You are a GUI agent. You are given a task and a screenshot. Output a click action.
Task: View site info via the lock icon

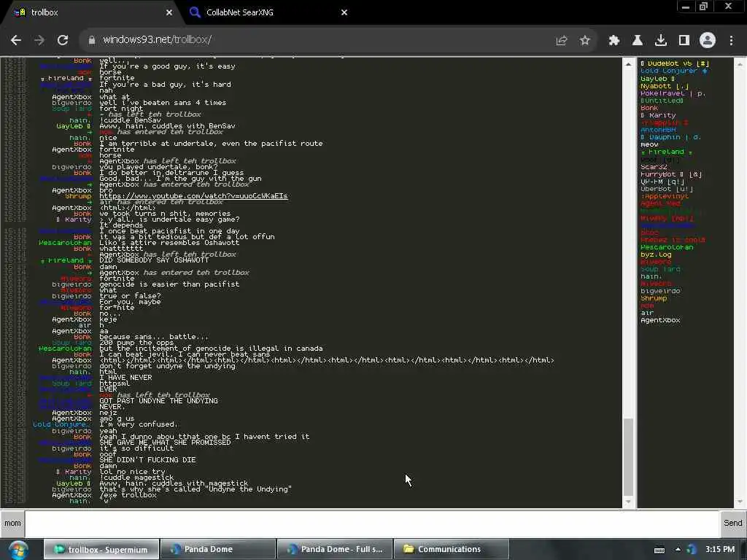point(91,40)
